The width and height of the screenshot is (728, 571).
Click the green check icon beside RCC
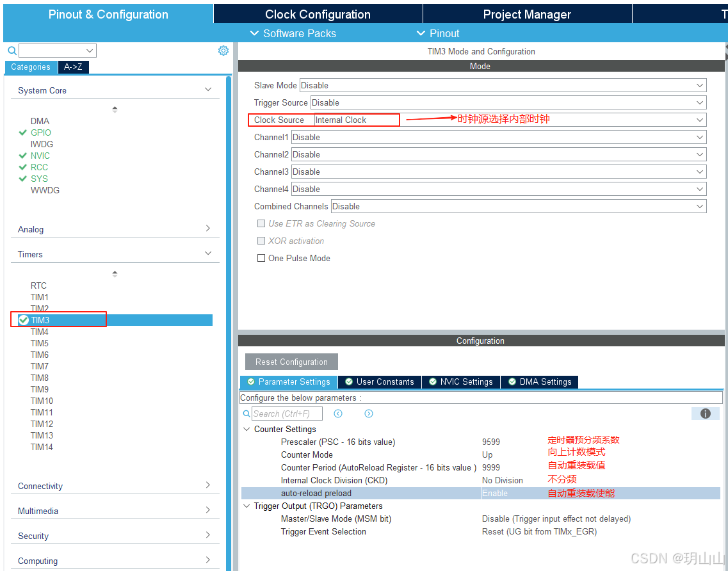(22, 167)
